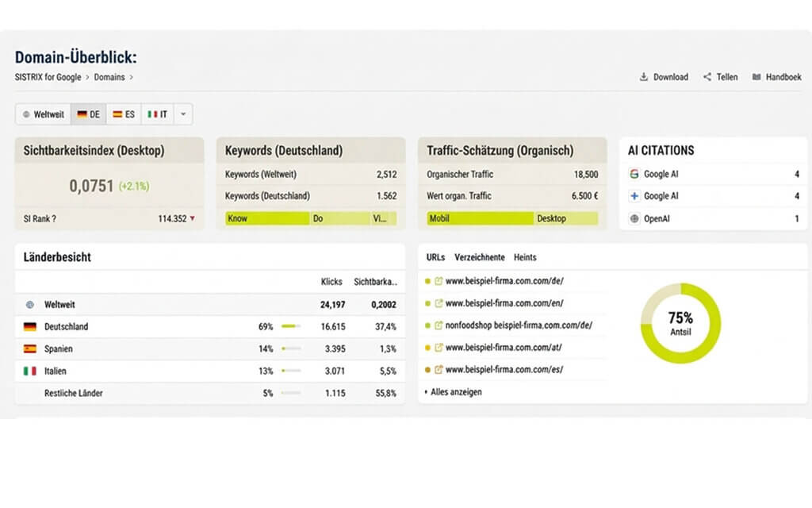Image resolution: width=812 pixels, height=508 pixels.
Task: Select the Weltweit tab
Action: point(44,114)
